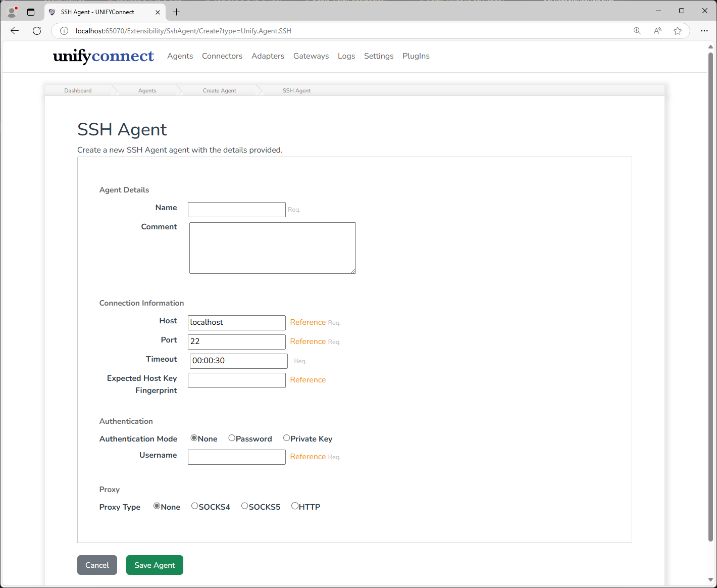The width and height of the screenshot is (717, 588).
Task: Click the Comment resize handle corner
Action: point(353,271)
